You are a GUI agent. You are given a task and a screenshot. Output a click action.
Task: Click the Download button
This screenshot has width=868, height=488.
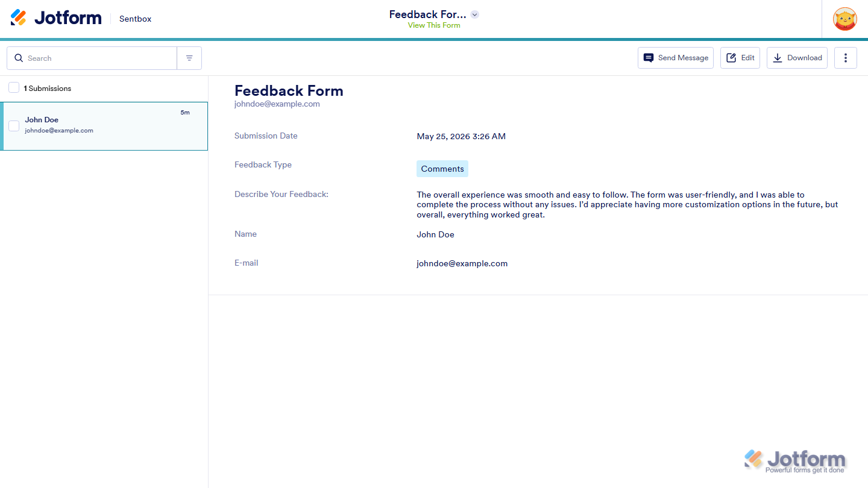(x=797, y=58)
